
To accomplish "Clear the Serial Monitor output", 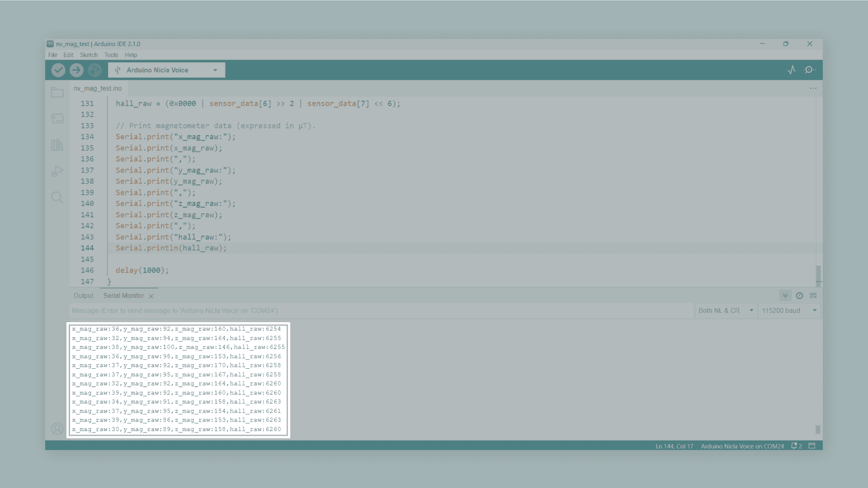I will [813, 296].
